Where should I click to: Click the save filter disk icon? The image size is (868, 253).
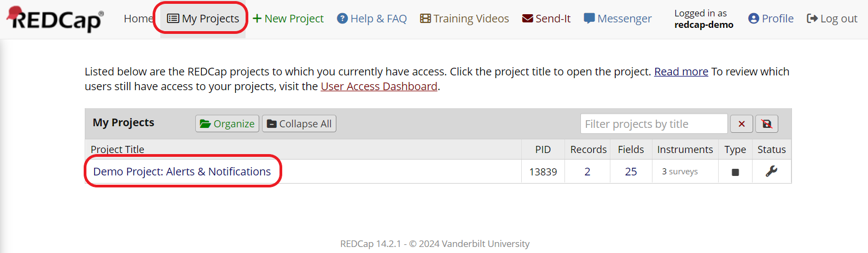pos(767,124)
